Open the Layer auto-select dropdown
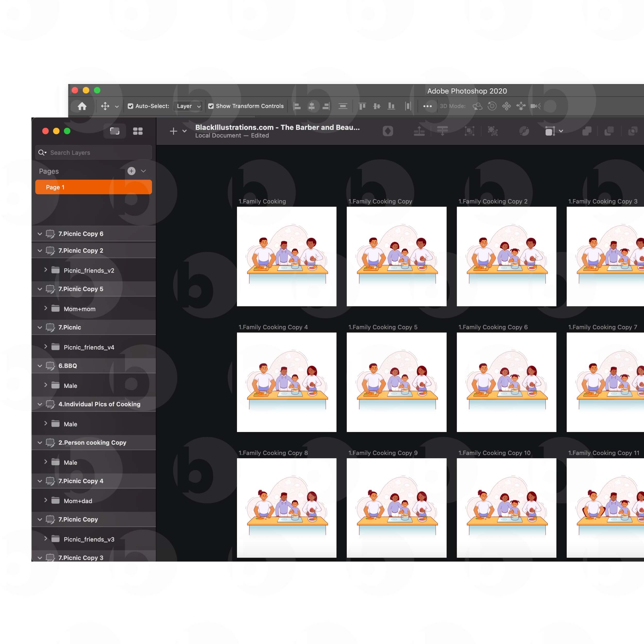 (x=188, y=106)
